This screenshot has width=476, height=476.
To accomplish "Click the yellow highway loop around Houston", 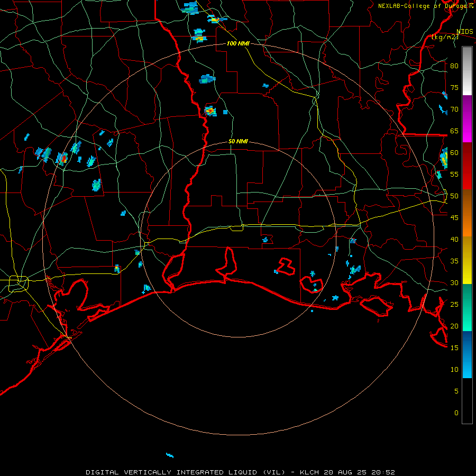I will click(x=19, y=284).
